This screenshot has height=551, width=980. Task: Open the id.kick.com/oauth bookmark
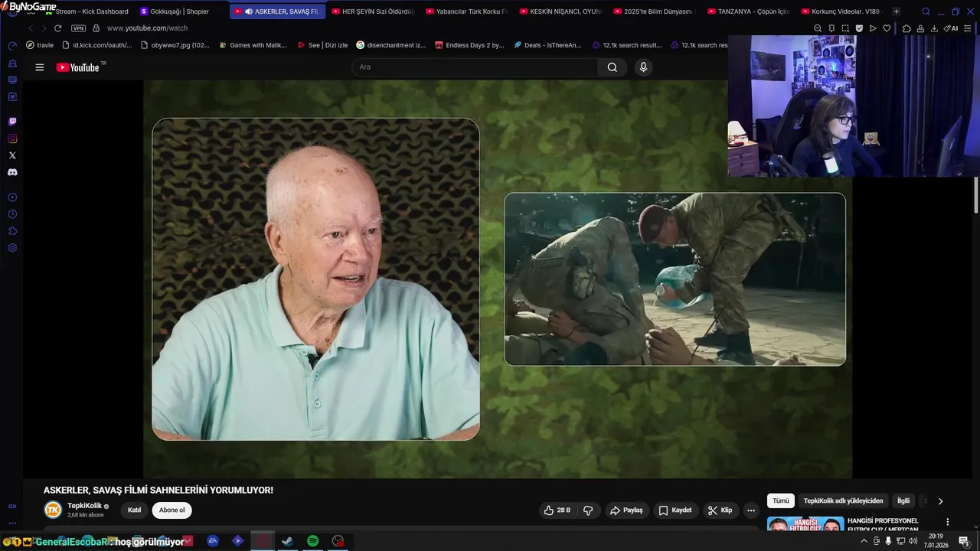[x=97, y=45]
